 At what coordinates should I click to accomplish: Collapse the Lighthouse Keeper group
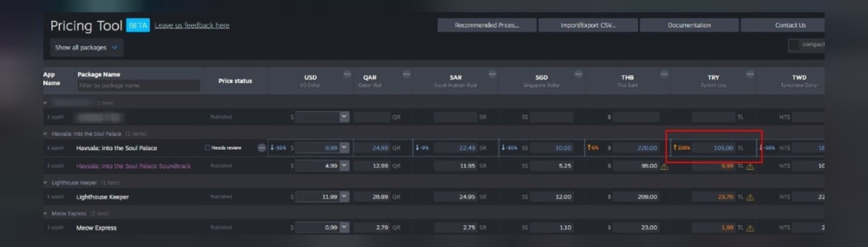45,183
